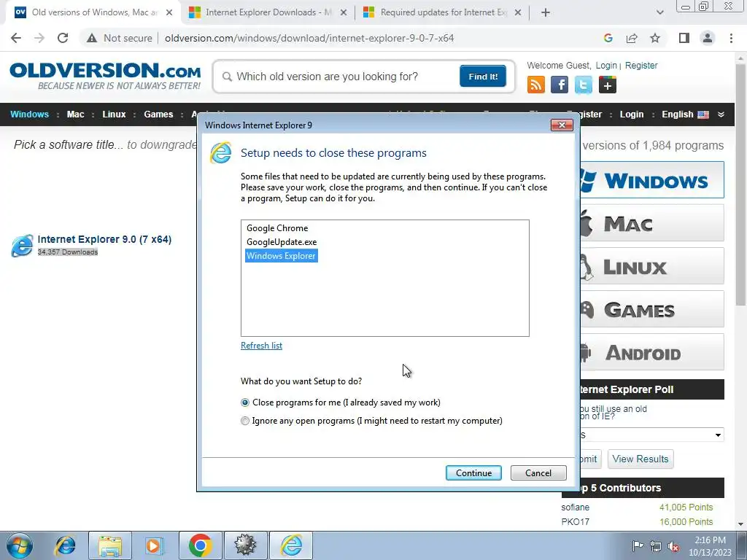Open a new tab with plus icon

(x=546, y=12)
